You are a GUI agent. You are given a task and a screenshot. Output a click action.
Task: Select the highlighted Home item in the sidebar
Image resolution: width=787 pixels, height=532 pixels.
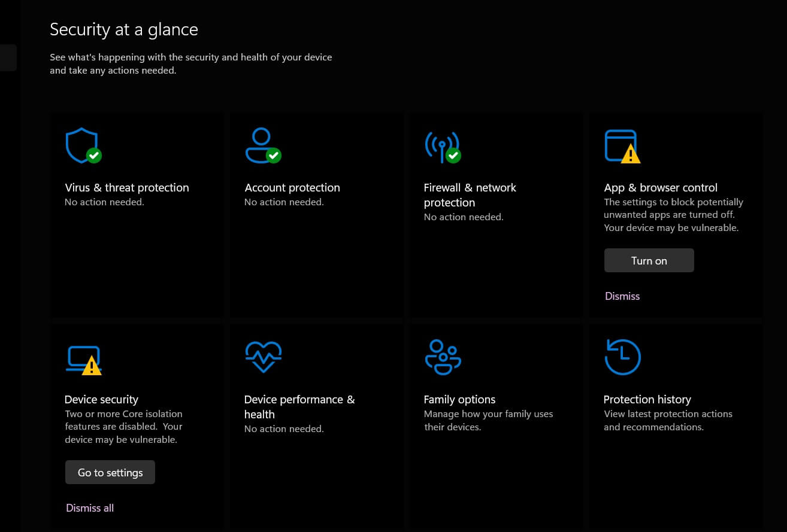coord(8,57)
